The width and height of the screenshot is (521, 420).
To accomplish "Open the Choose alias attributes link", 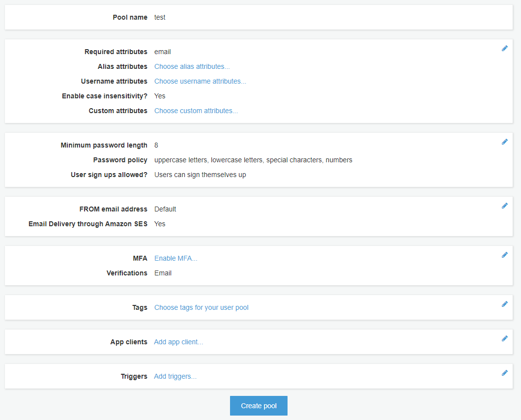I will point(192,66).
